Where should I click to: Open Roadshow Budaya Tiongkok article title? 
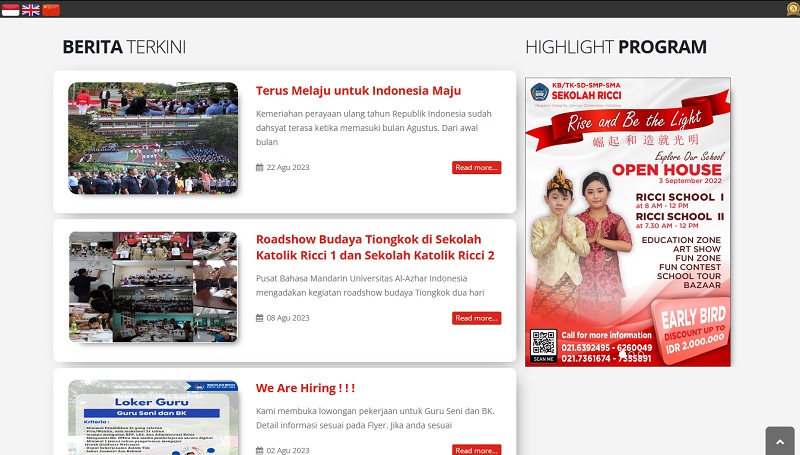[x=375, y=247]
